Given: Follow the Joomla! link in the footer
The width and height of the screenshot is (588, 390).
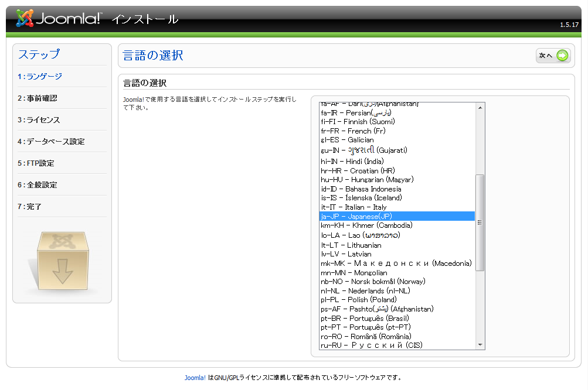Looking at the screenshot, I should 195,378.
